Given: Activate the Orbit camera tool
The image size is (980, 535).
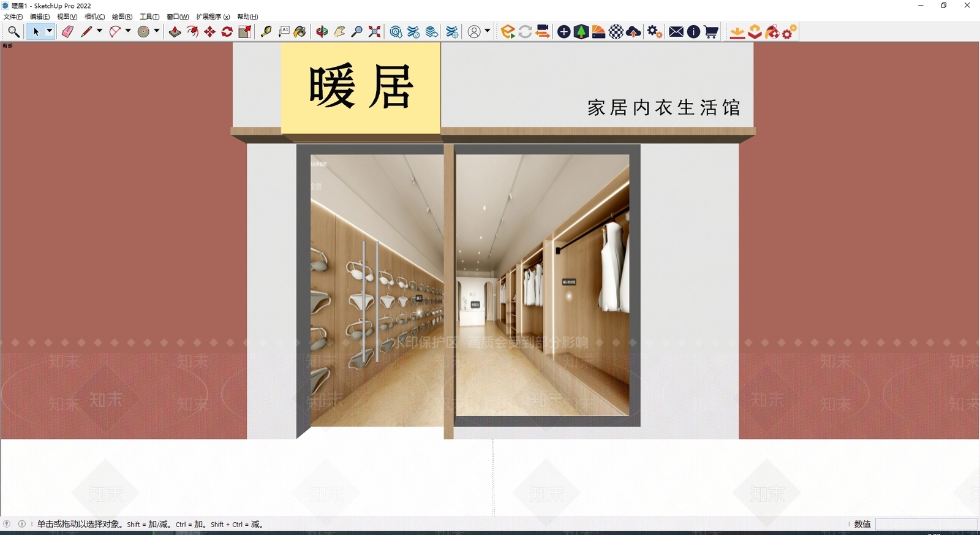Looking at the screenshot, I should [322, 32].
